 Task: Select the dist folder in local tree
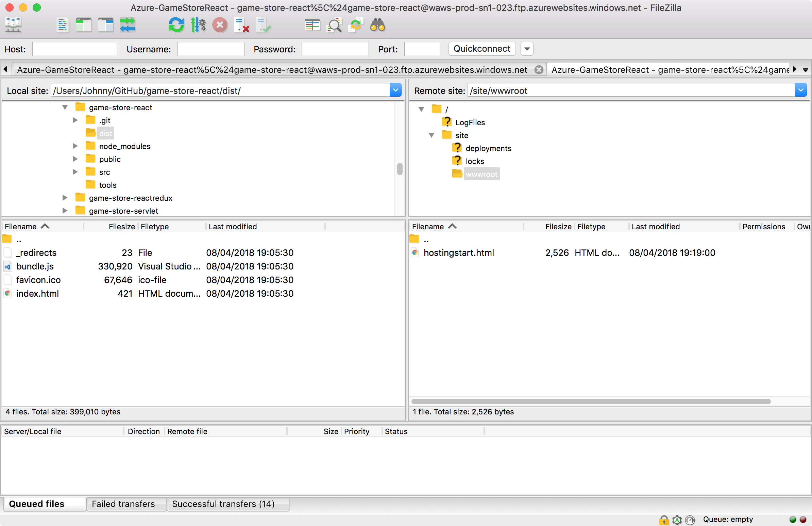[x=105, y=133]
